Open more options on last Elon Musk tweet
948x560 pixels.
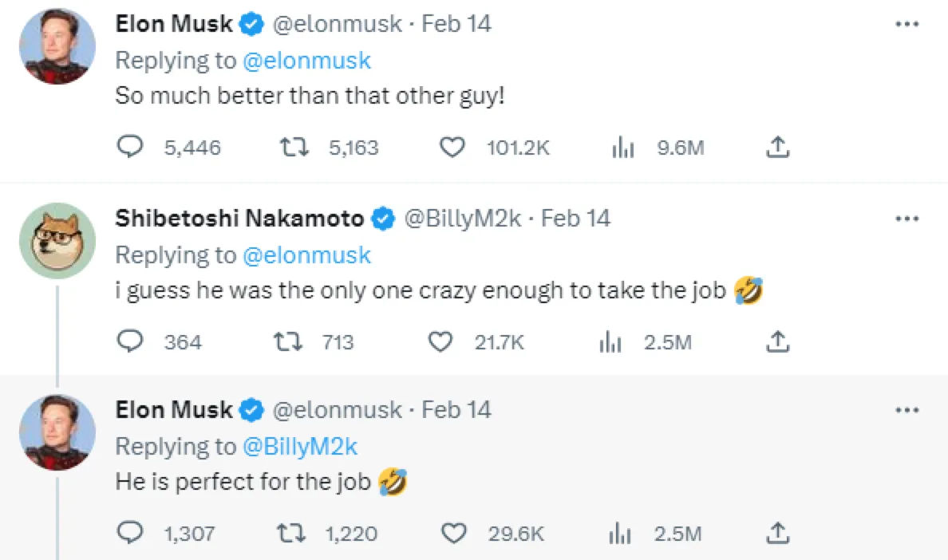click(907, 410)
